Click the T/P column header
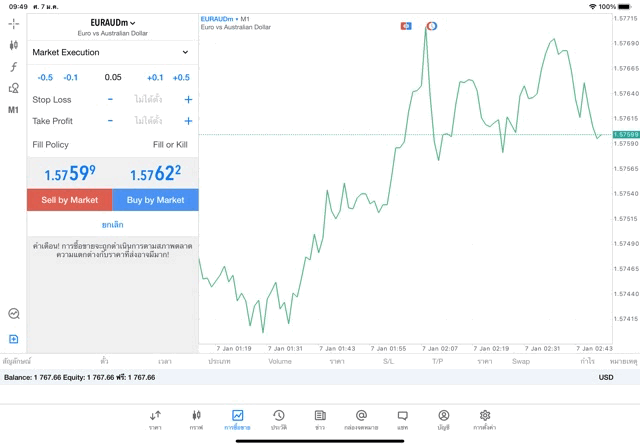 (x=438, y=361)
